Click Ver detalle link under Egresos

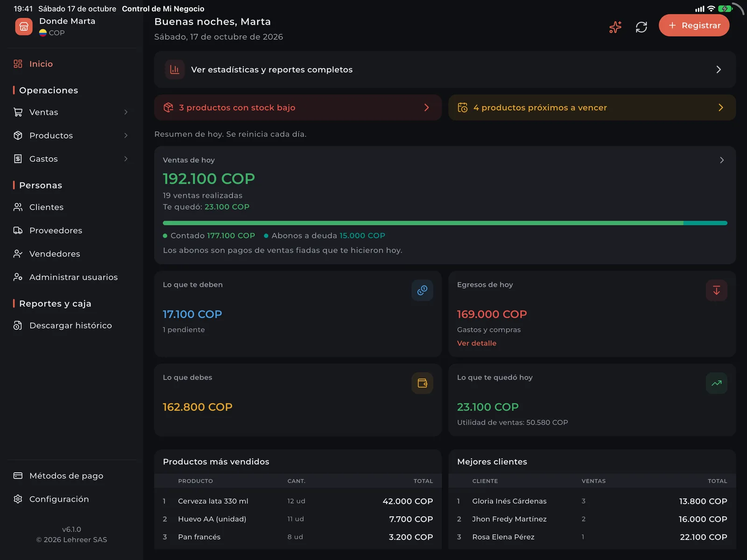pyautogui.click(x=477, y=343)
